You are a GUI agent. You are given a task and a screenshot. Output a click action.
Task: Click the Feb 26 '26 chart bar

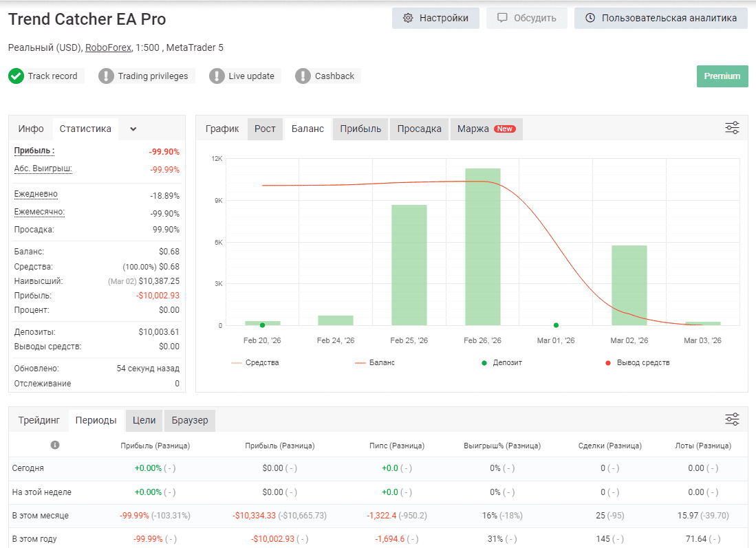click(483, 247)
